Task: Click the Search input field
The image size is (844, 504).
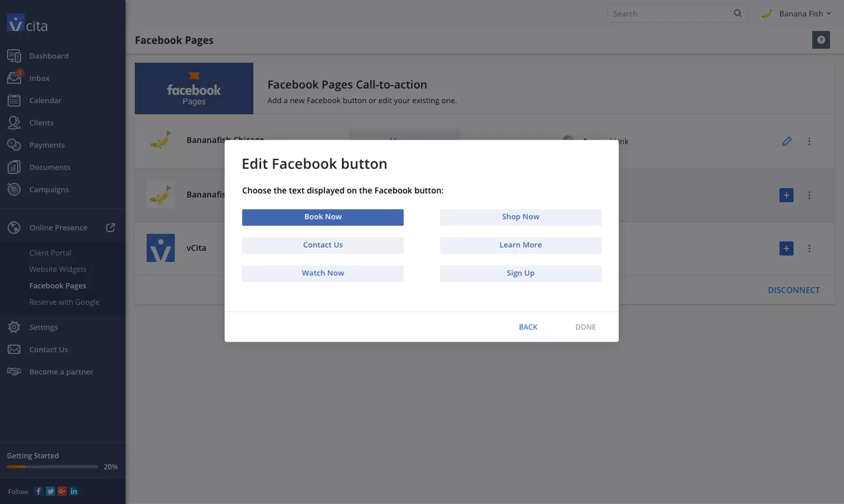Action: click(x=677, y=13)
